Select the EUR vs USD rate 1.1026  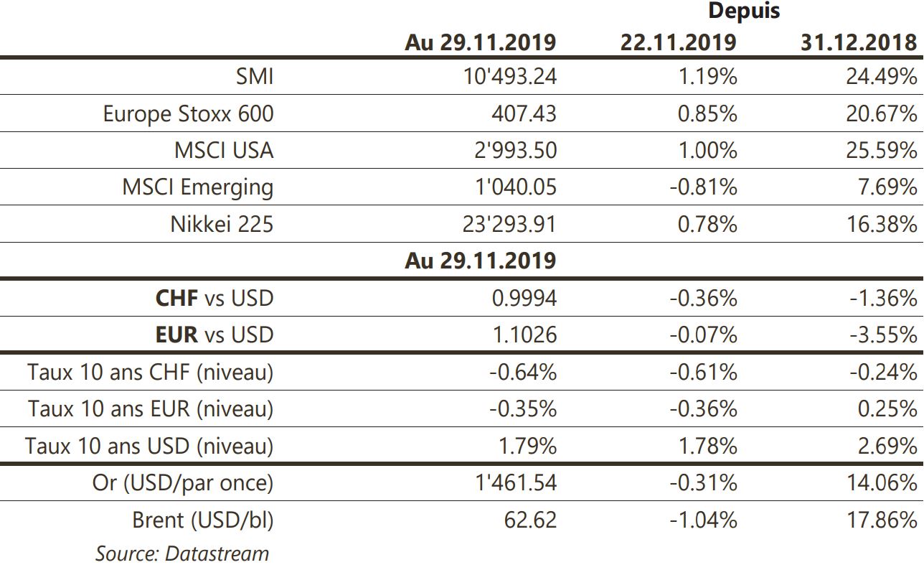(524, 335)
